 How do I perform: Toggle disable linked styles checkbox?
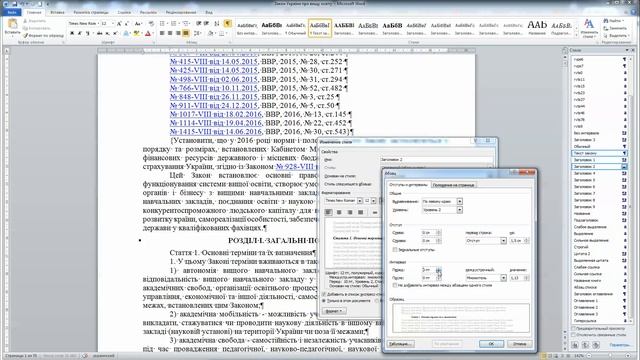pos(573,335)
